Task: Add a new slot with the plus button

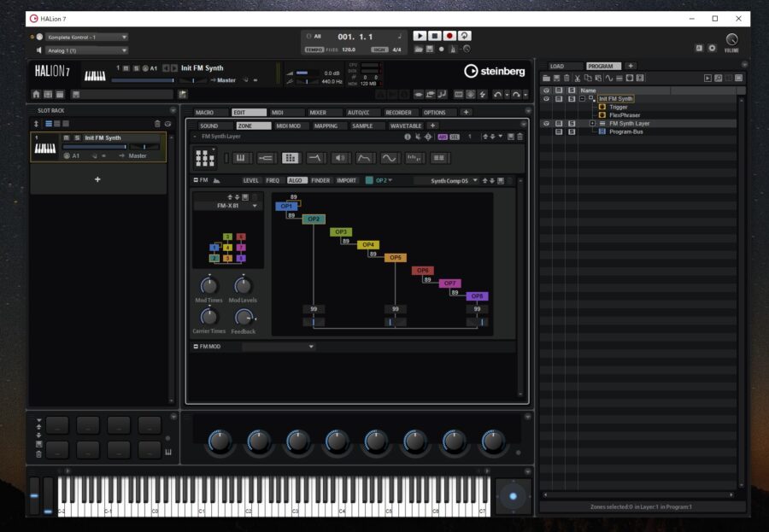Action: tap(97, 179)
